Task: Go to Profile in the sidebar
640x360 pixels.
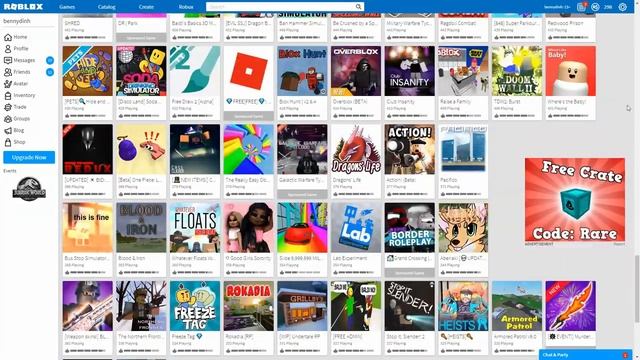Action: [16, 49]
